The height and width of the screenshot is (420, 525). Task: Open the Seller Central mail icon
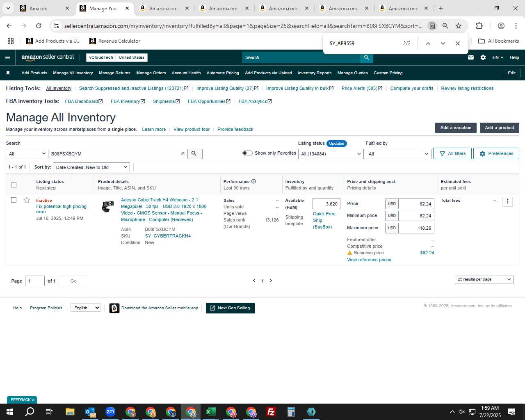[471, 57]
